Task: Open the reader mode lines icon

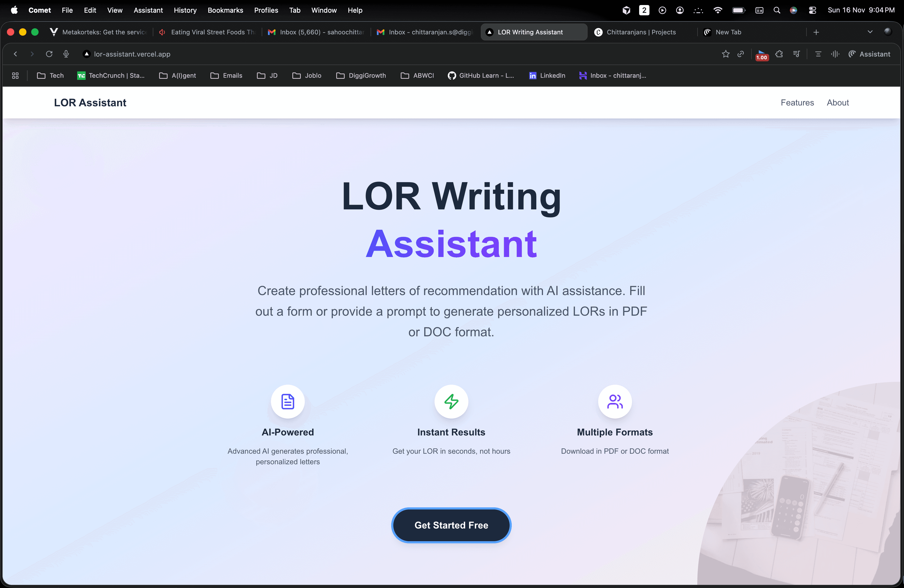Action: [818, 54]
